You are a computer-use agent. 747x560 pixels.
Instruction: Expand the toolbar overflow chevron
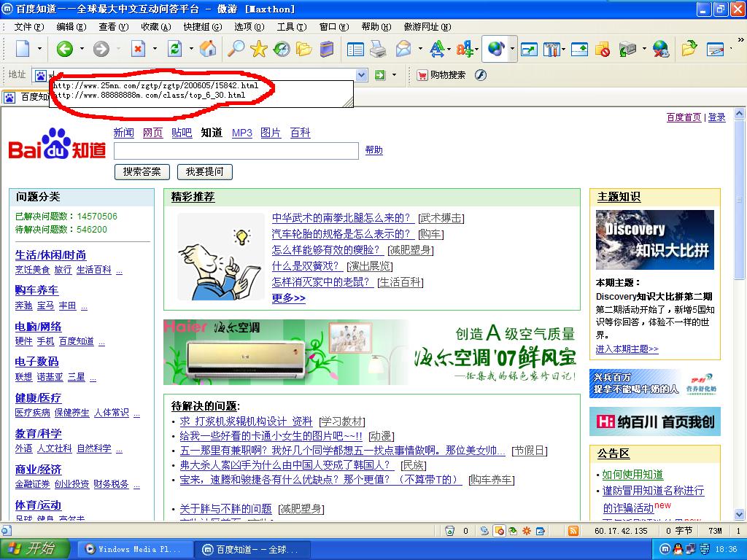[x=741, y=40]
